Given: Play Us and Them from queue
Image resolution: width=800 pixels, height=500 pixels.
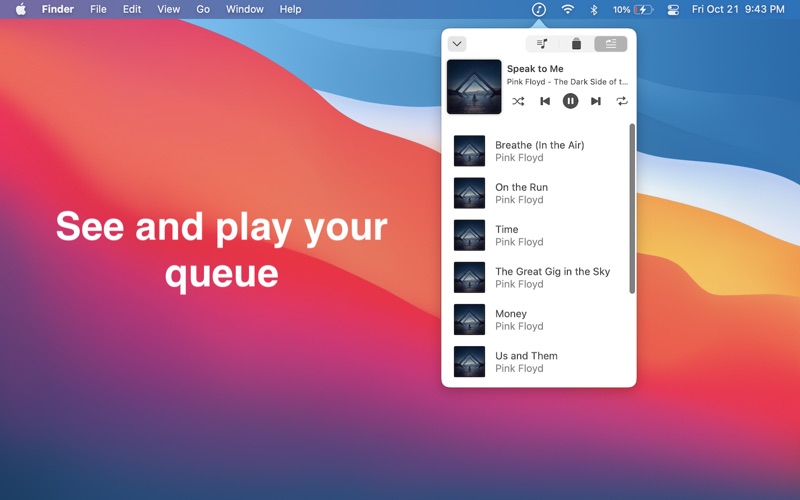Looking at the screenshot, I should 538,362.
